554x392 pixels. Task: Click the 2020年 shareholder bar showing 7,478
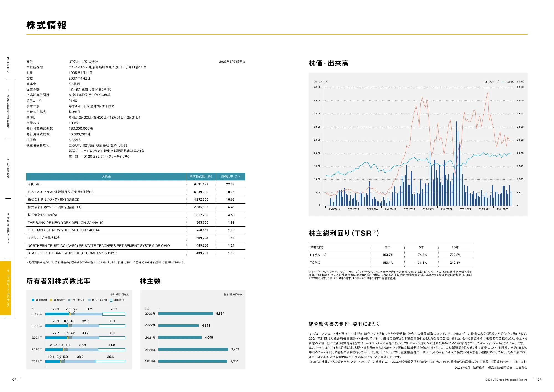coord(193,349)
